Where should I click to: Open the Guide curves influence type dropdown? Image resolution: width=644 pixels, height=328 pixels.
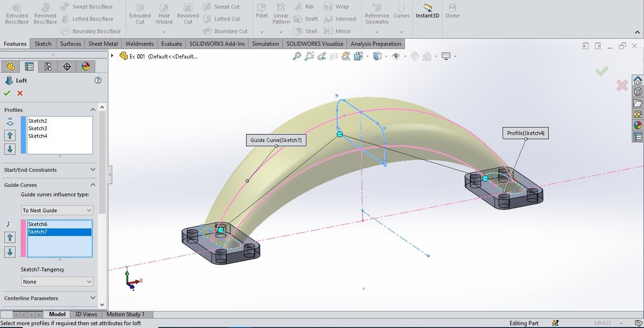click(x=57, y=210)
